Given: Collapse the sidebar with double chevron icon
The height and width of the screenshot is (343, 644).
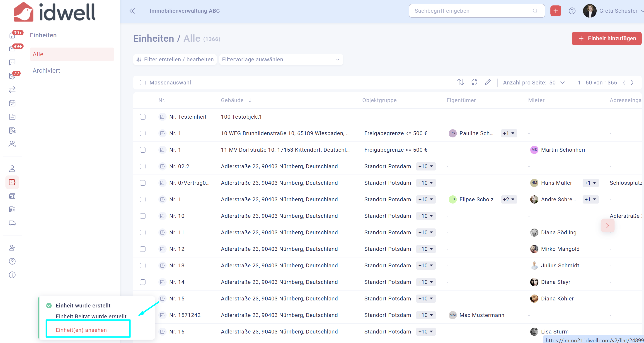Looking at the screenshot, I should [x=132, y=11].
